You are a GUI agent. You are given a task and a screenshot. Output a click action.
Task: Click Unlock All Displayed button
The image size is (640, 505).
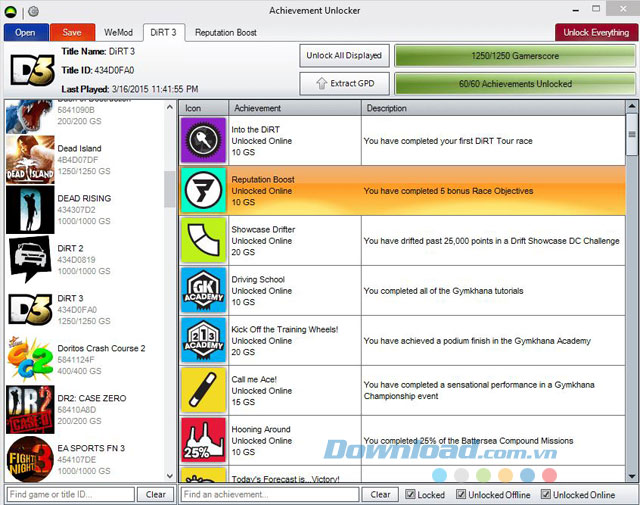pyautogui.click(x=344, y=56)
